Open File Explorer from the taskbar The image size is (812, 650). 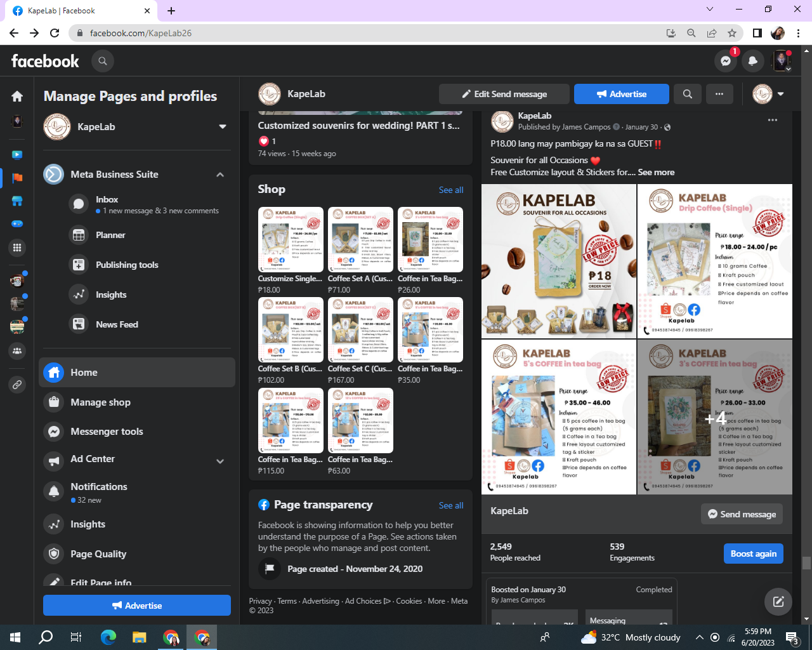[139, 637]
